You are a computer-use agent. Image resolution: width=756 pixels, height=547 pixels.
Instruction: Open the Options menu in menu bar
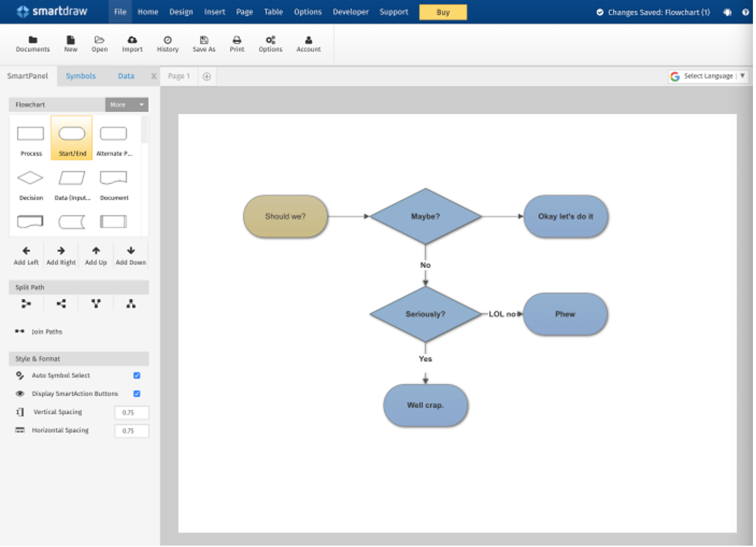(307, 12)
